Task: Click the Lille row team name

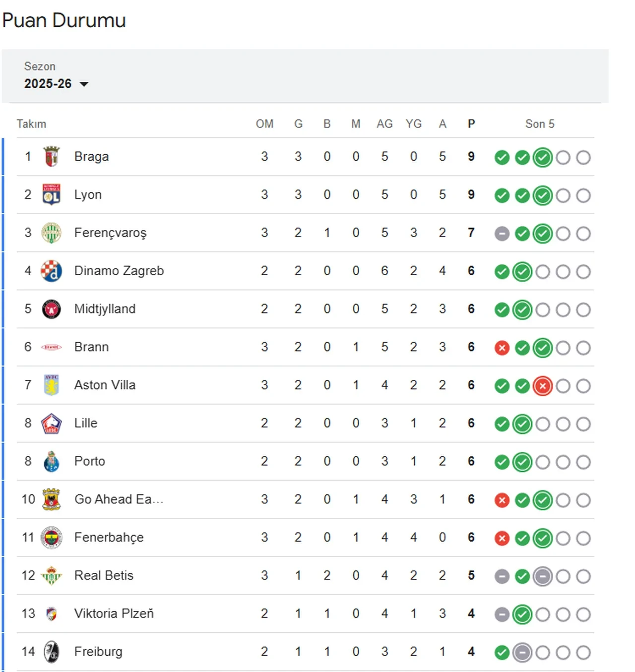Action: 86,423
